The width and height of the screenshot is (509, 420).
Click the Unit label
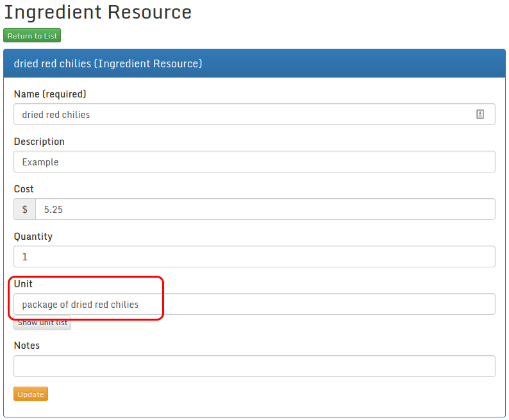tap(23, 284)
